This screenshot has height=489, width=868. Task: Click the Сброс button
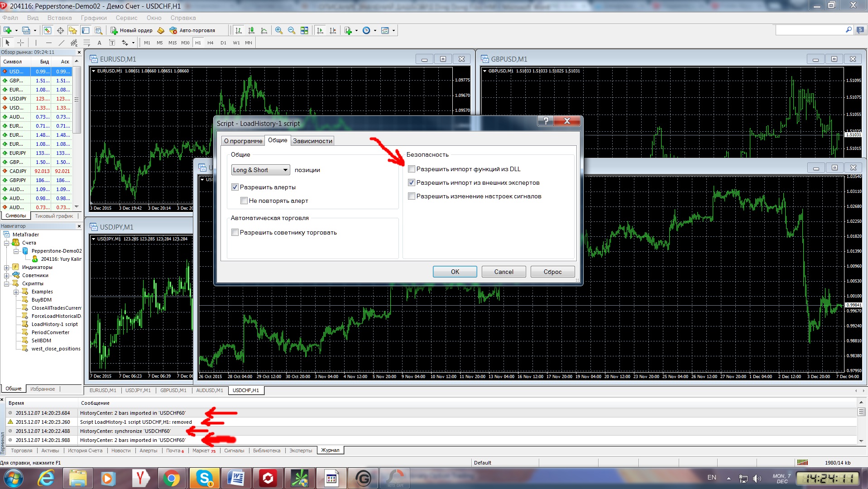point(552,272)
